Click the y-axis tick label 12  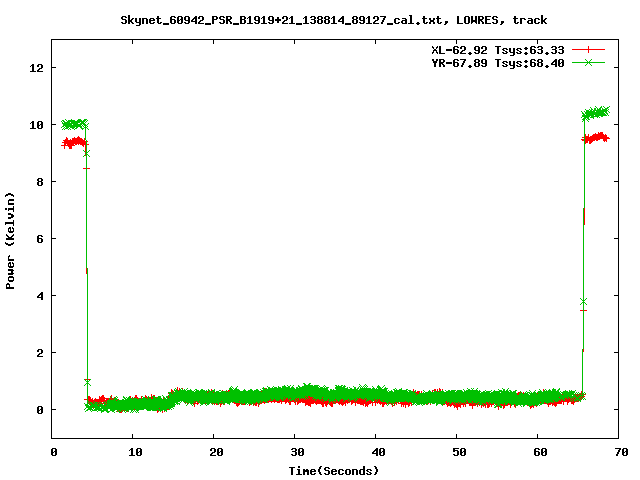pyautogui.click(x=36, y=68)
